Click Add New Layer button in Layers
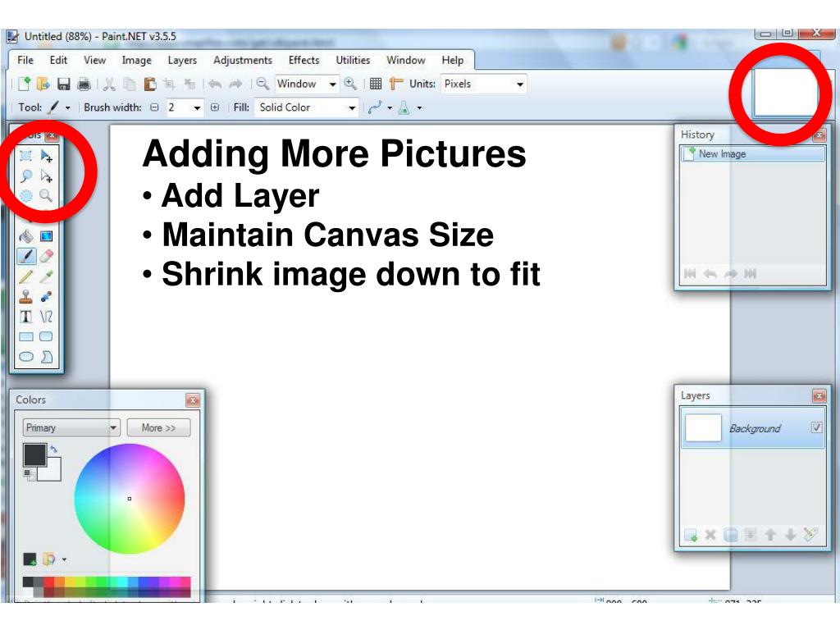The image size is (840, 630). click(691, 534)
